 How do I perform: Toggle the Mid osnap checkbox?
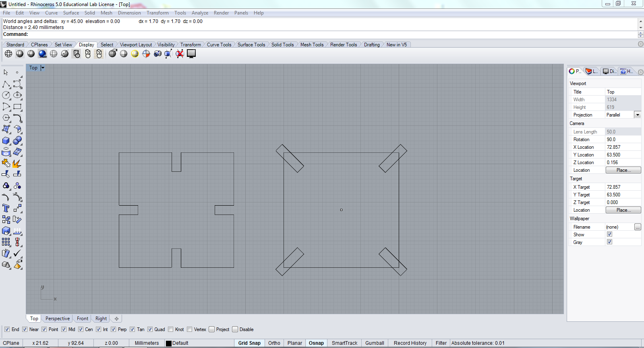tap(64, 329)
